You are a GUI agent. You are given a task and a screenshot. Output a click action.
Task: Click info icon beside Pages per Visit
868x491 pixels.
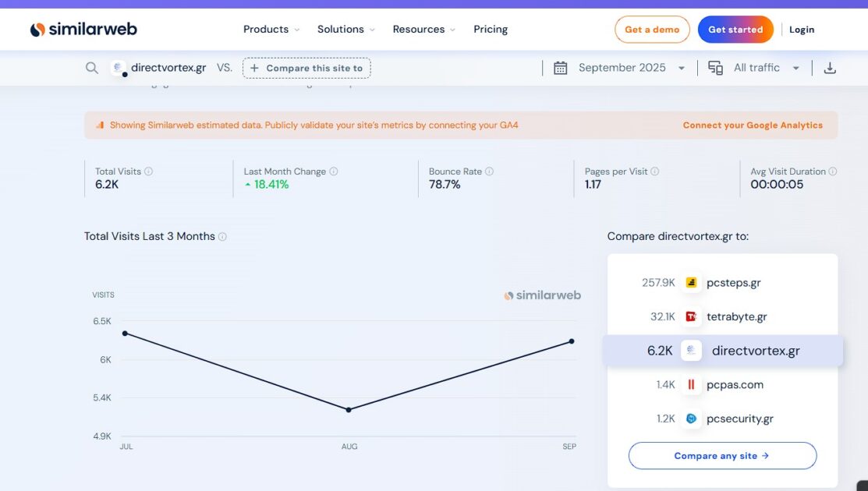pos(655,171)
